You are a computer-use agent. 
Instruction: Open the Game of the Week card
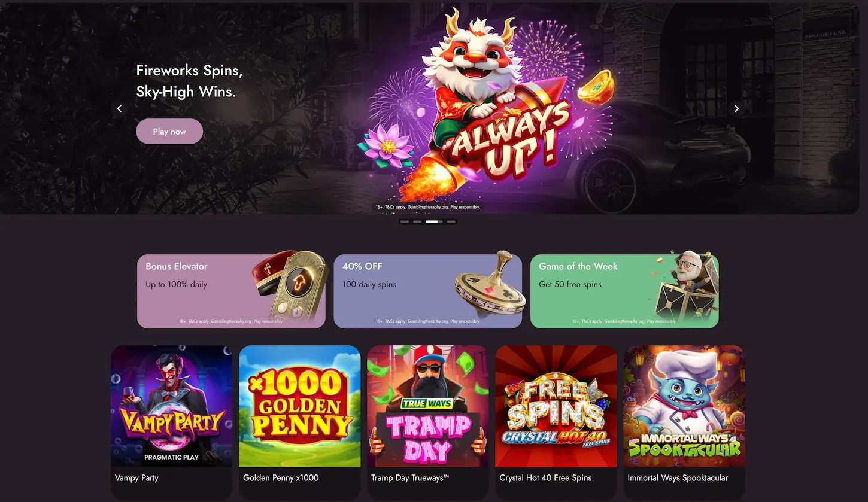[x=624, y=291]
